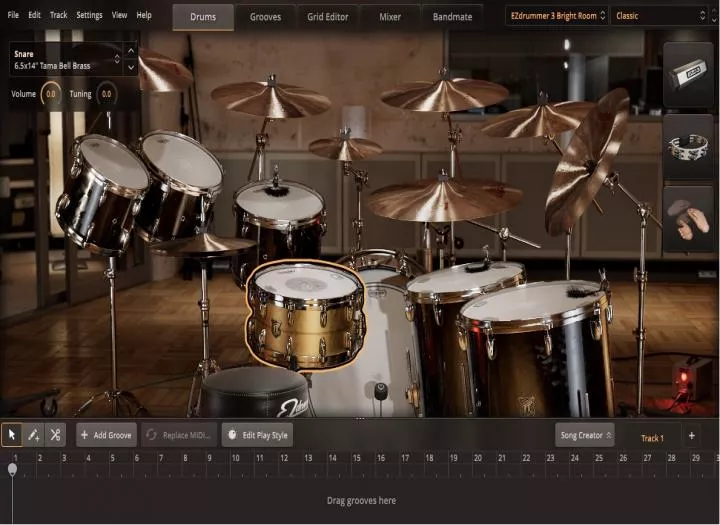Screen dimensions: 720x525
Task: Switch to the Grid Editor tab
Action: click(328, 17)
